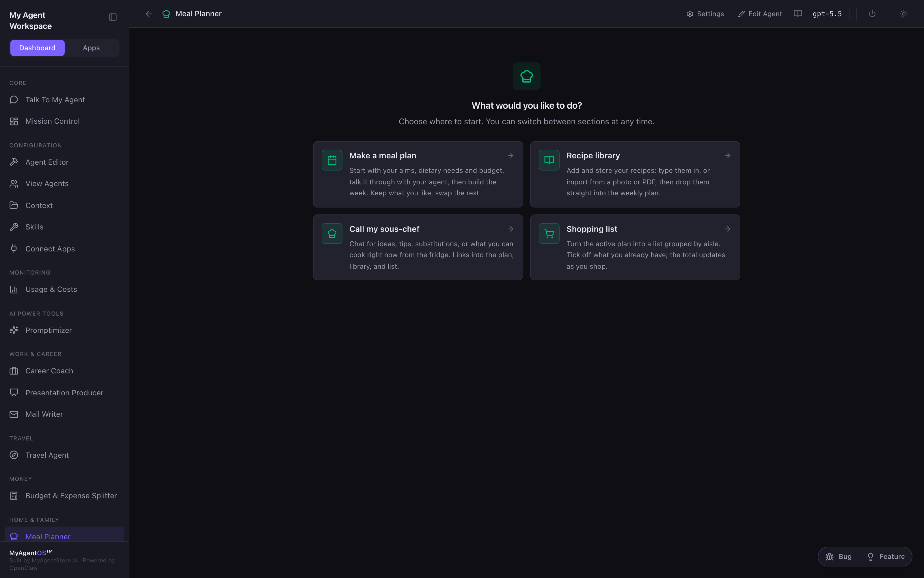Switch to the Apps tab
Image resolution: width=924 pixels, height=578 pixels.
91,48
